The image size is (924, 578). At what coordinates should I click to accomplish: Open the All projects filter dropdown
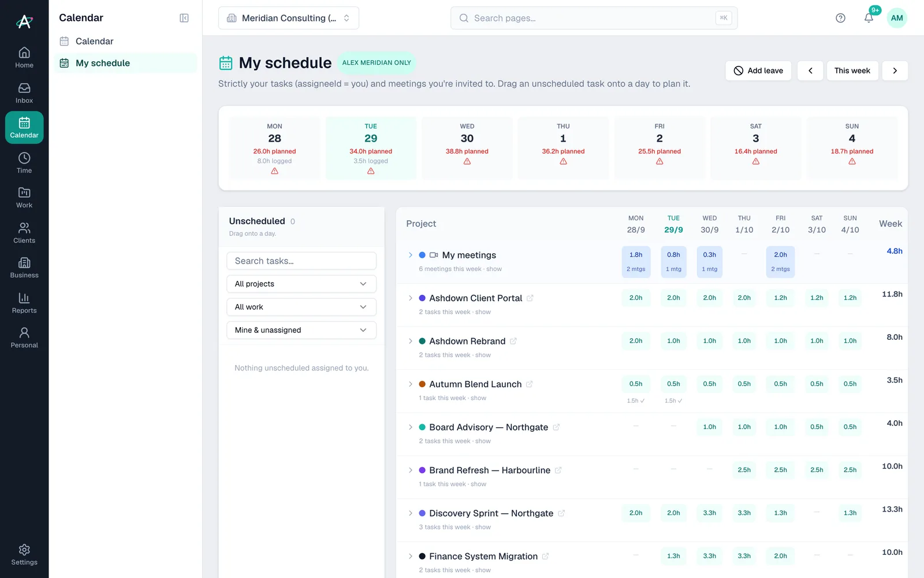[x=301, y=284]
